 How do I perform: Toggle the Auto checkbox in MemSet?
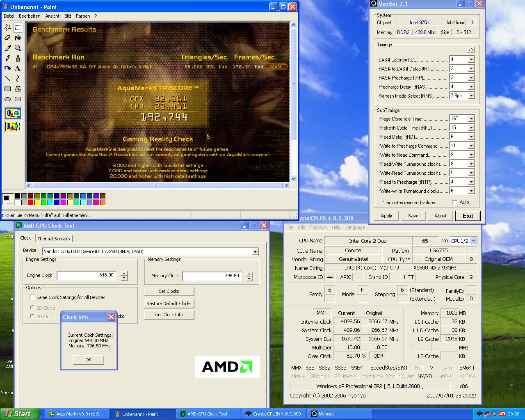tap(455, 202)
